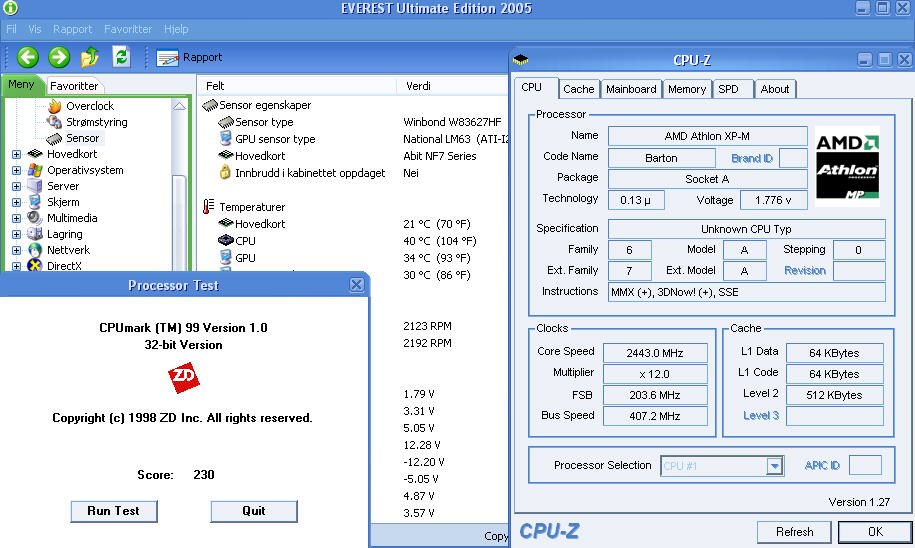Expand the Lagring tree node

[x=16, y=234]
